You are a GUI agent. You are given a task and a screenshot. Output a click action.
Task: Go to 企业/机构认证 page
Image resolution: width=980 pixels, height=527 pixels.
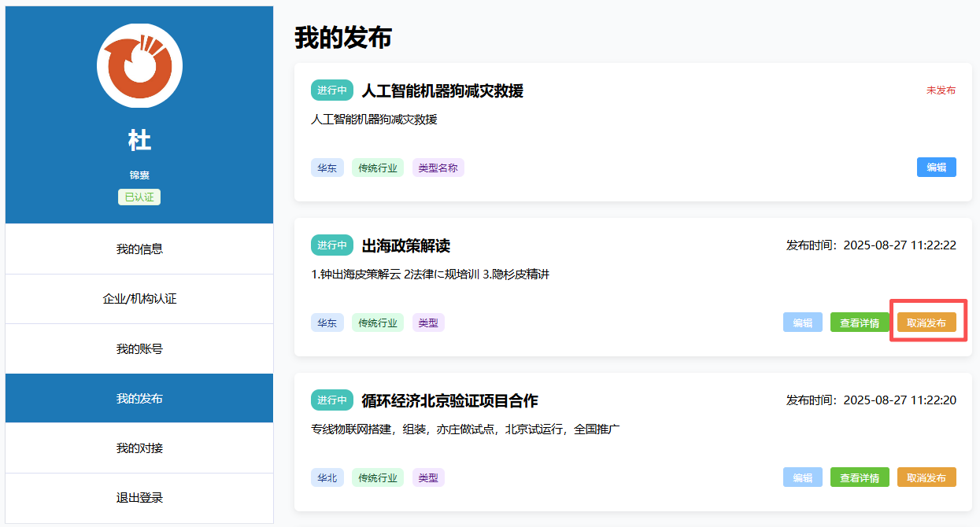click(139, 299)
